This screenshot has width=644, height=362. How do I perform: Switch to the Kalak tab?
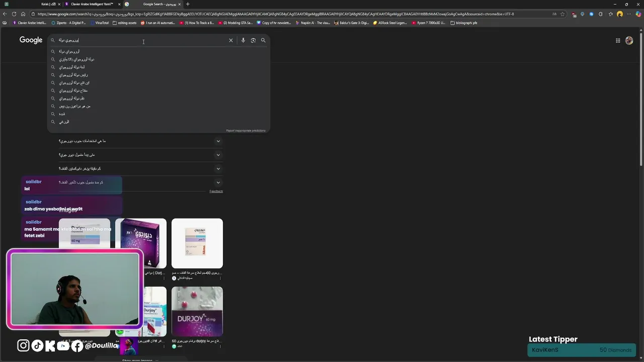(x=31, y=4)
